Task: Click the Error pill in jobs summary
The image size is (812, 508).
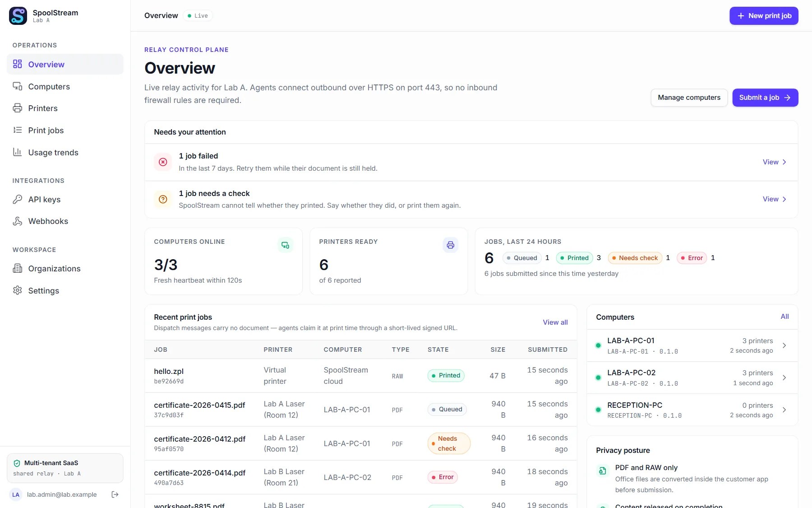Action: [x=692, y=258]
